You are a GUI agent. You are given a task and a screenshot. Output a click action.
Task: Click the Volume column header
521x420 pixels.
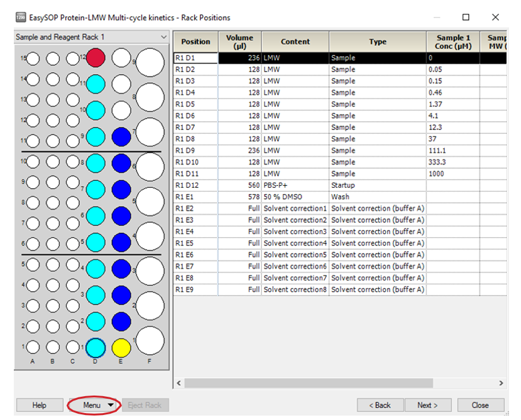pos(239,41)
